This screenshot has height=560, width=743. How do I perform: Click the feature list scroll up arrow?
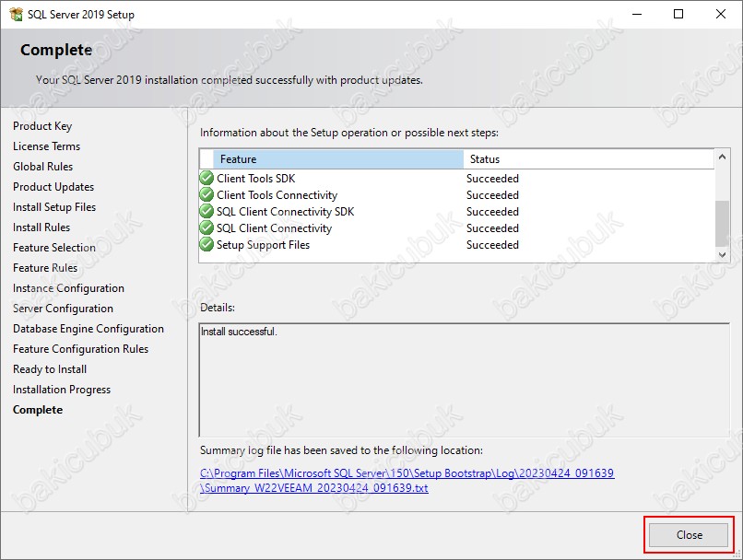pos(722,157)
